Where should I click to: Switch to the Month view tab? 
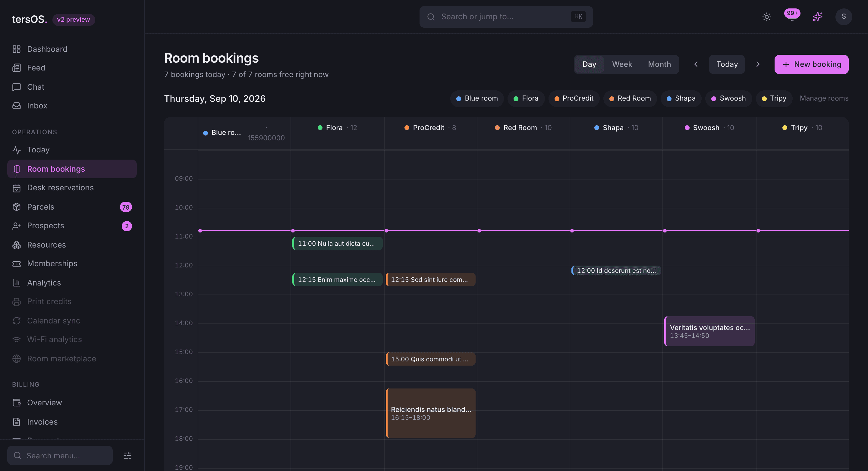(x=659, y=64)
